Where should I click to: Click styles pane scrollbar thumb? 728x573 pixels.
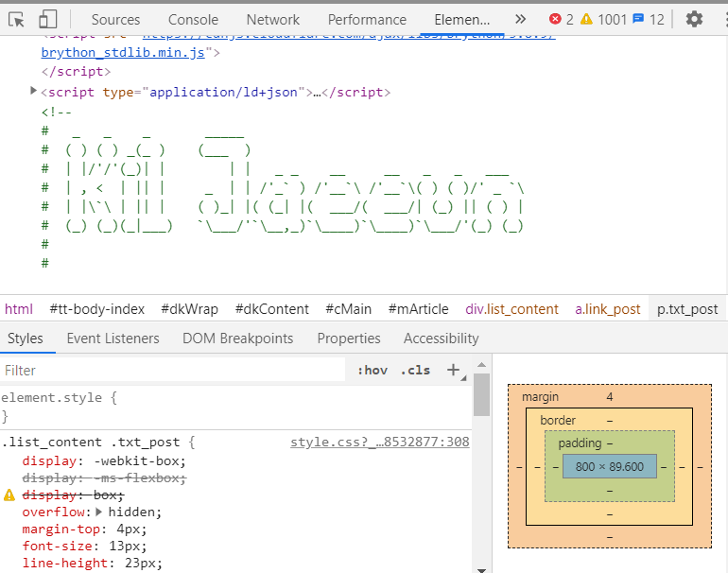click(481, 394)
